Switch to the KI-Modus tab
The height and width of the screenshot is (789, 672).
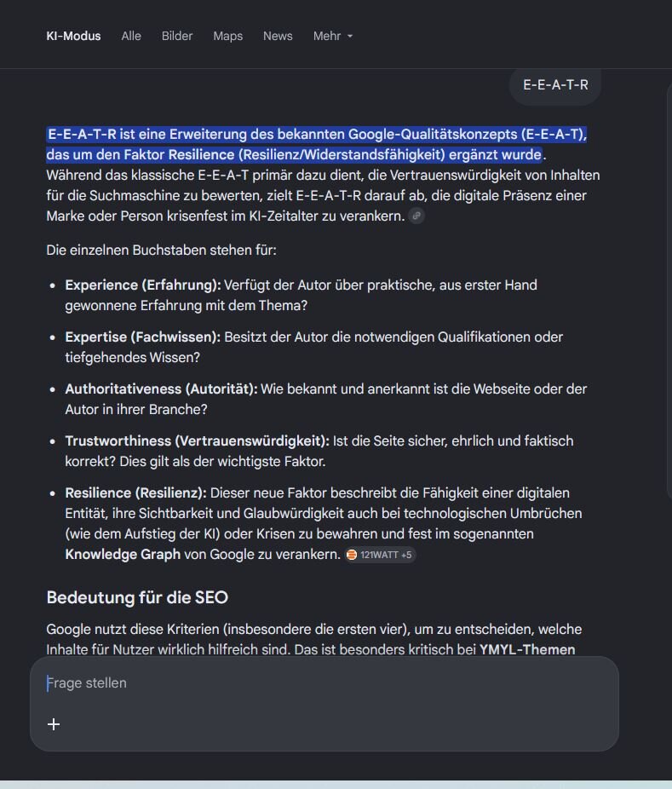tap(73, 37)
